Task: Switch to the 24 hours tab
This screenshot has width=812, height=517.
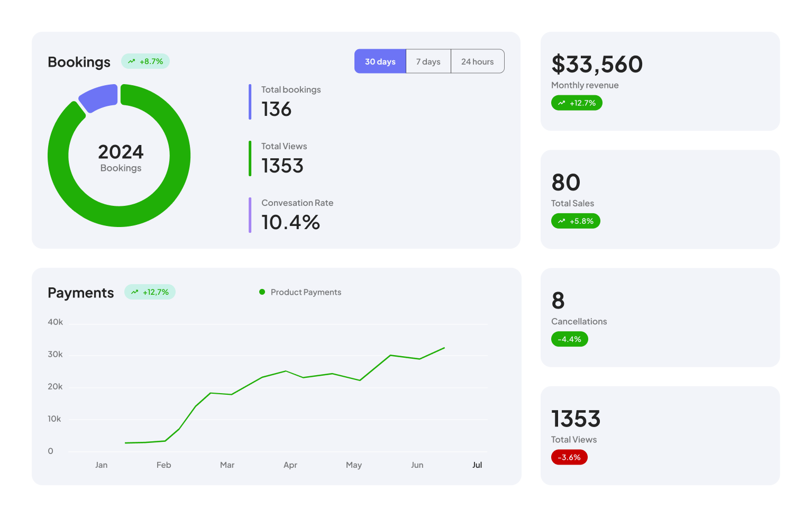Action: coord(477,61)
